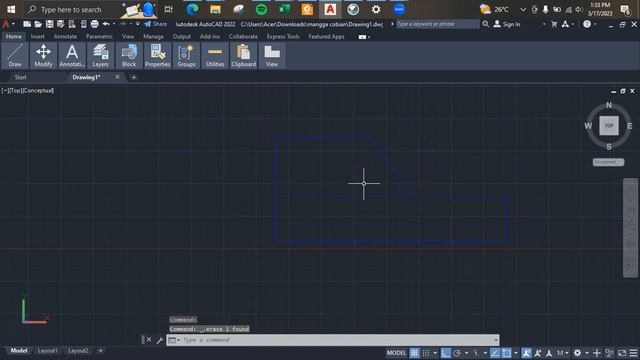Expand the Sign In dropdown arrow

click(x=544, y=24)
